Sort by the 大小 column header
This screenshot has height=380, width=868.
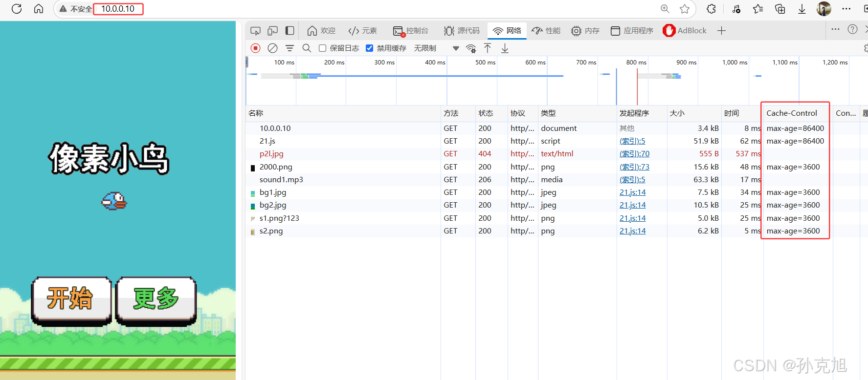694,113
